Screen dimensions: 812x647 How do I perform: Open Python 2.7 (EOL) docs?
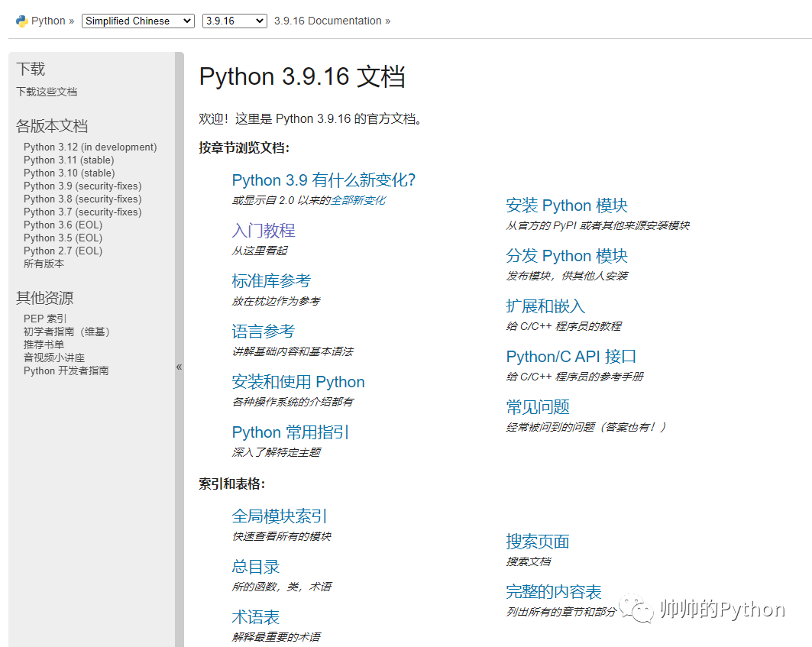63,251
